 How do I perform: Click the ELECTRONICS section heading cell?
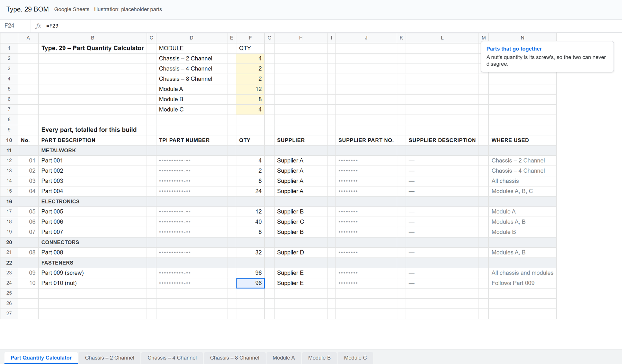point(92,201)
